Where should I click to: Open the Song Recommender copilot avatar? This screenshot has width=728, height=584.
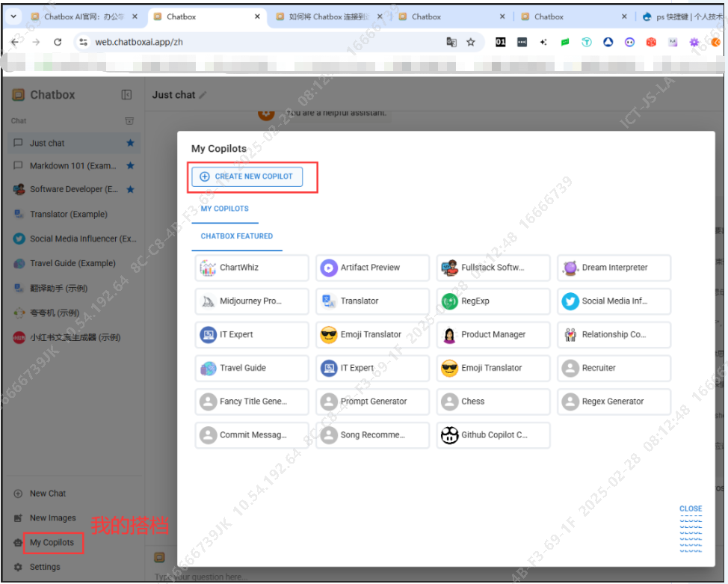329,435
